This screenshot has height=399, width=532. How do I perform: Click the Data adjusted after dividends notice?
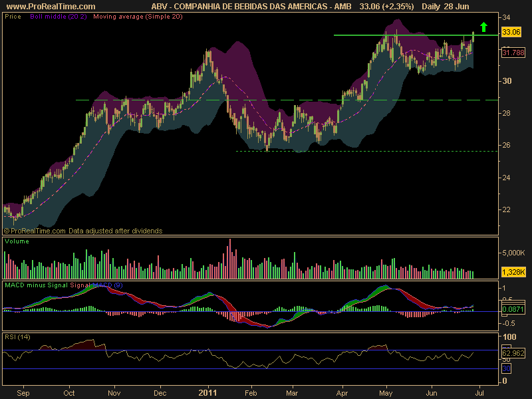115,231
